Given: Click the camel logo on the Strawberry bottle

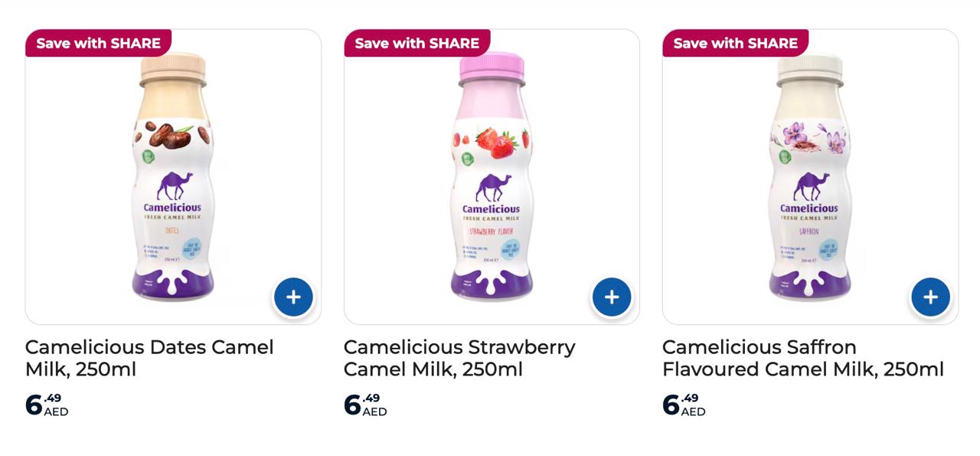Looking at the screenshot, I should 491,186.
